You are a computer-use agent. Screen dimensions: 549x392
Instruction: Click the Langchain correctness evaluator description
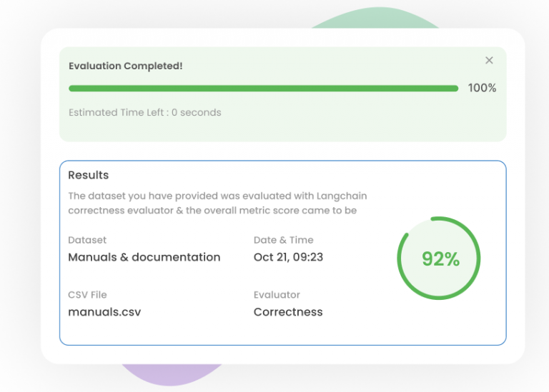[x=217, y=196]
